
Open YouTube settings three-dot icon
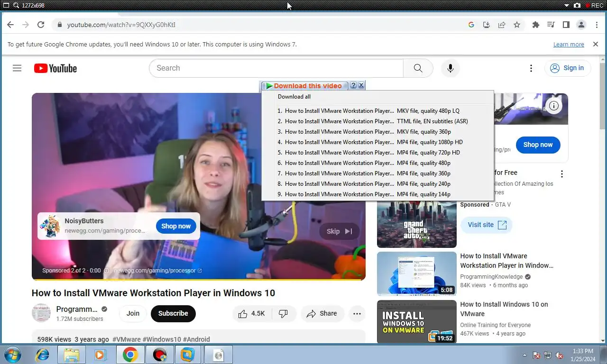(531, 68)
